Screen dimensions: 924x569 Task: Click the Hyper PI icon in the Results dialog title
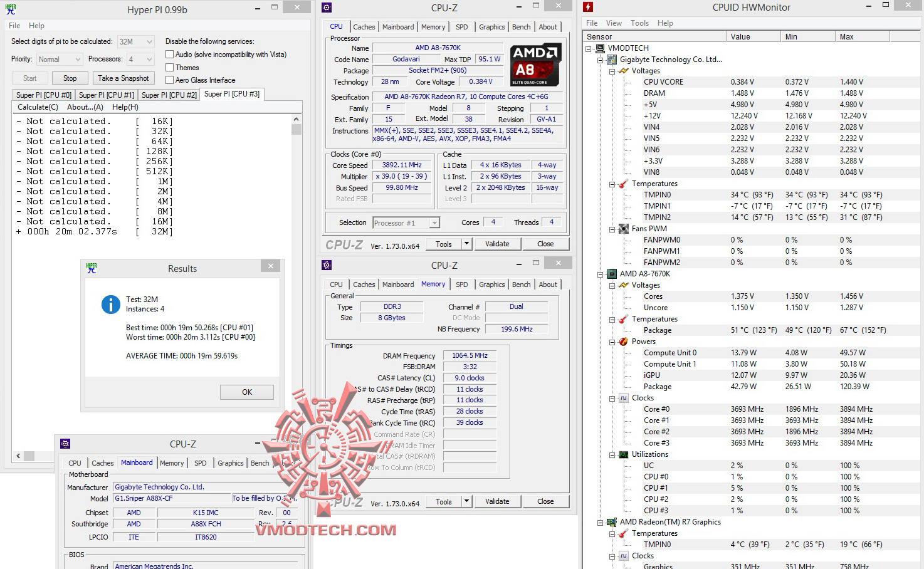point(92,268)
